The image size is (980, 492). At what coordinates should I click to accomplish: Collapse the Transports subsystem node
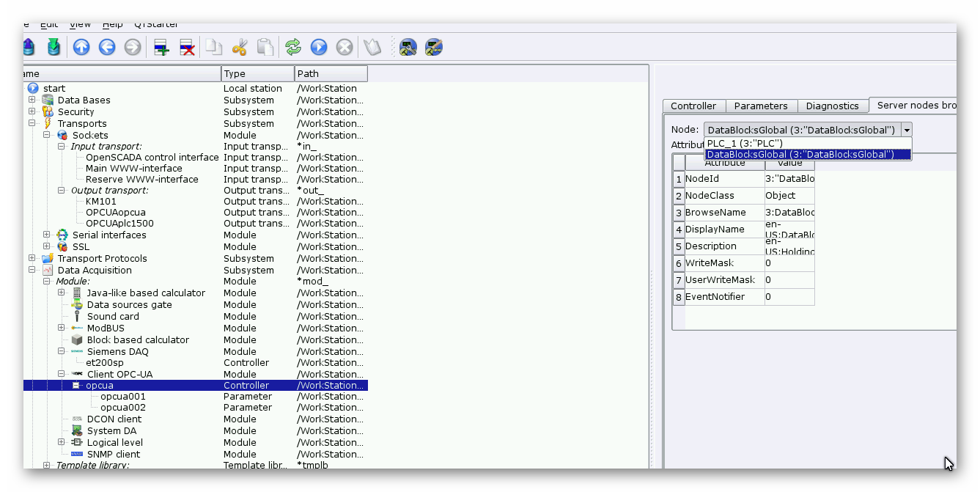tap(32, 124)
